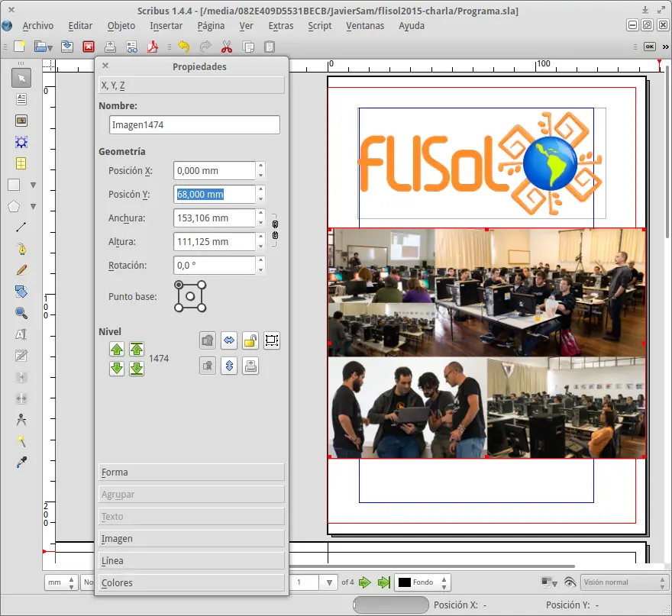
Task: Open the Script menu
Action: [320, 26]
